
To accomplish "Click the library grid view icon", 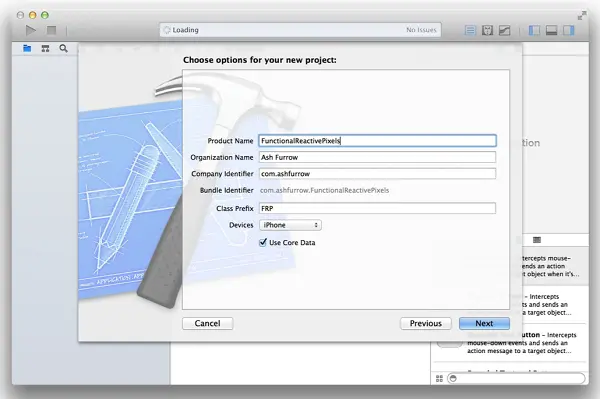I will click(x=439, y=378).
